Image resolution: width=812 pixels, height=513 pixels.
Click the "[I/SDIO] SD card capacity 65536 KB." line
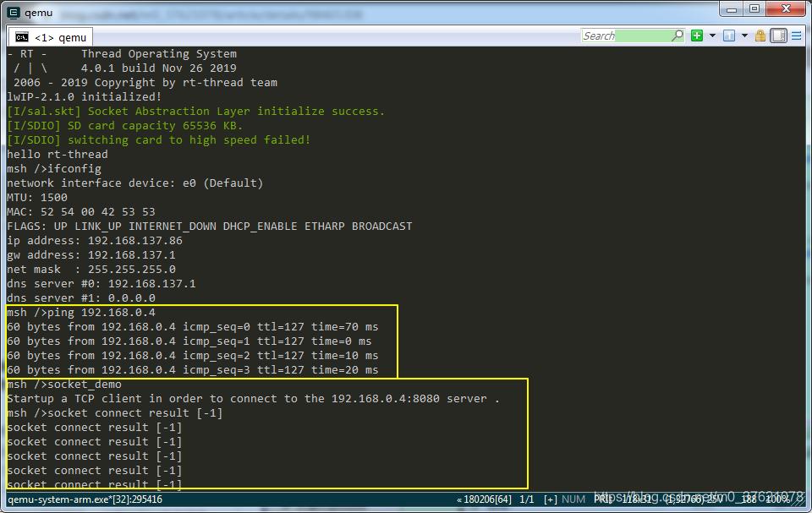(x=124, y=126)
